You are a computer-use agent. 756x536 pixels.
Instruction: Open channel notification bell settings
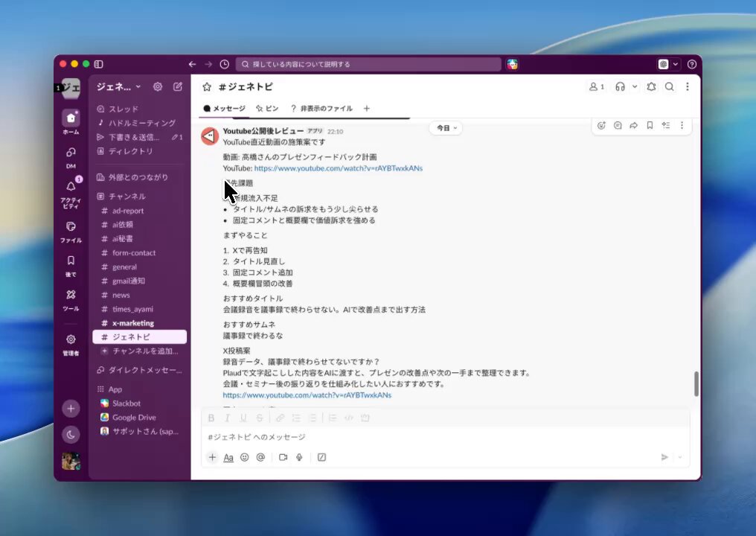[651, 87]
